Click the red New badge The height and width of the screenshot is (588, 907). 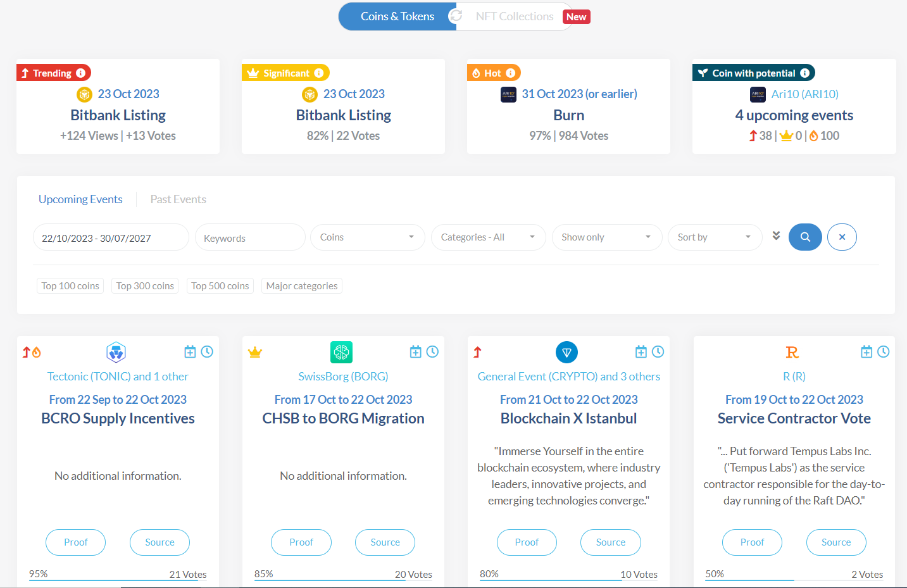pos(576,16)
